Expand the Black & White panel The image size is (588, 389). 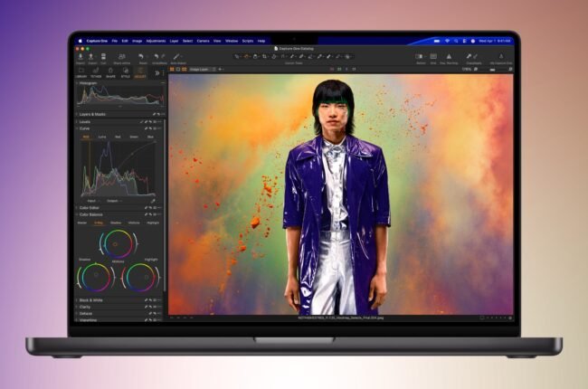pyautogui.click(x=90, y=299)
